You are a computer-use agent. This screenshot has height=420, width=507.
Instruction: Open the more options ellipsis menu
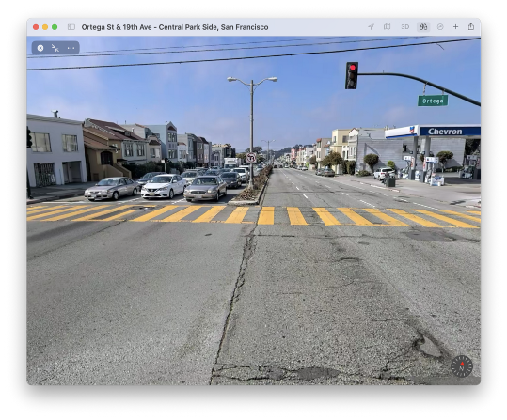pyautogui.click(x=71, y=48)
